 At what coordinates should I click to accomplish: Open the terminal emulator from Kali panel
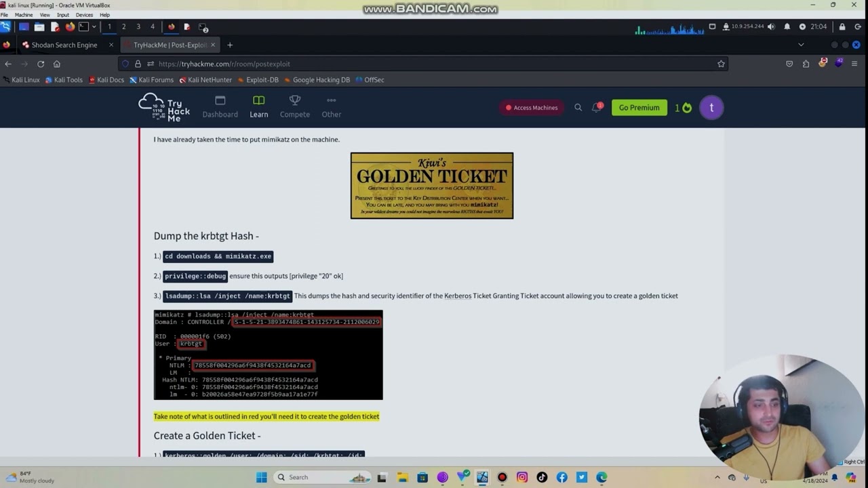(x=84, y=27)
